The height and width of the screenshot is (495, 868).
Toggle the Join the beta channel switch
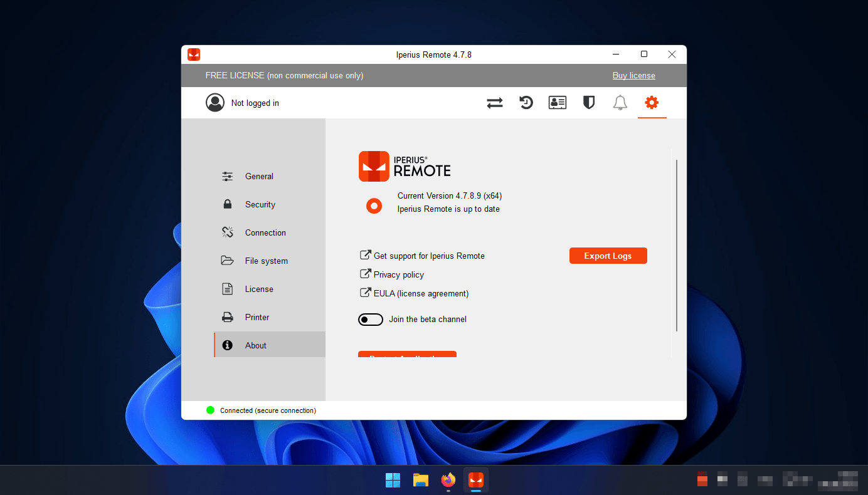[371, 320]
